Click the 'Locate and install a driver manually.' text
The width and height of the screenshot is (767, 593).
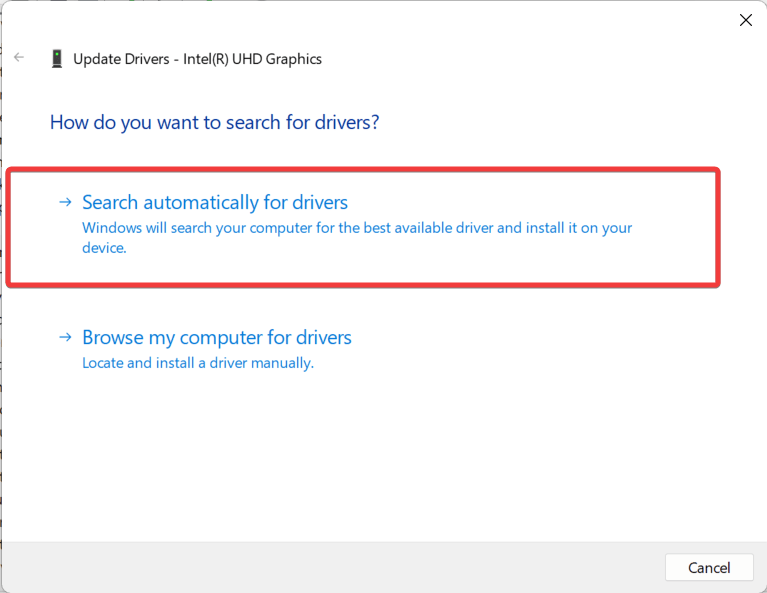[198, 363]
